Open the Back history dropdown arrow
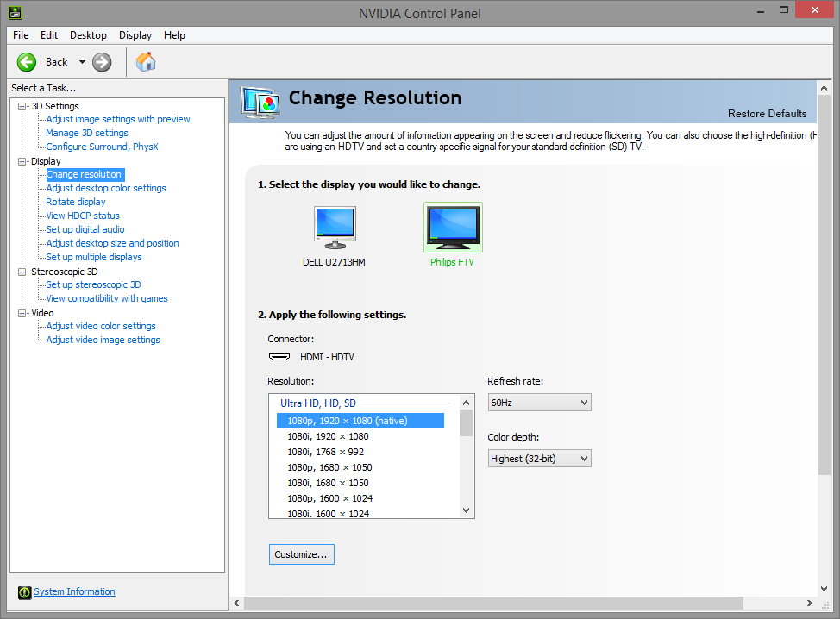The image size is (840, 619). click(x=82, y=62)
